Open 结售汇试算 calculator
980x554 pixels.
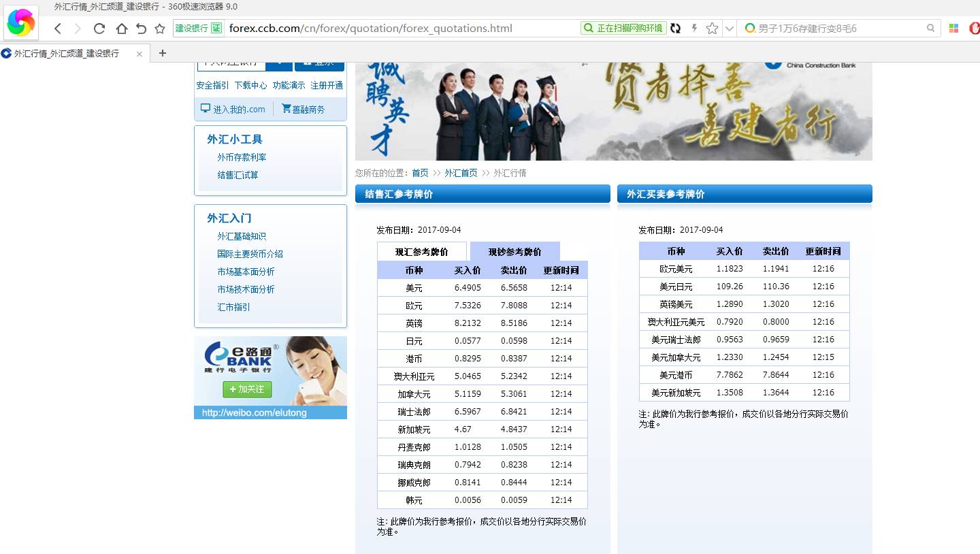[238, 175]
